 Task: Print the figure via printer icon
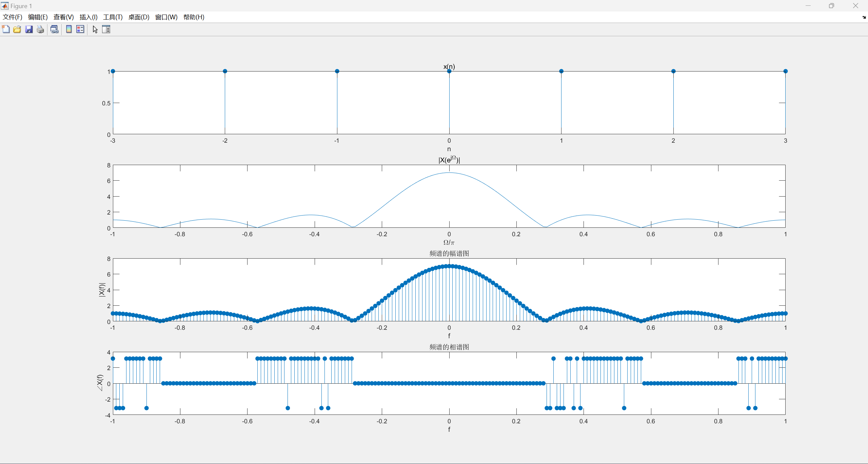[x=40, y=29]
